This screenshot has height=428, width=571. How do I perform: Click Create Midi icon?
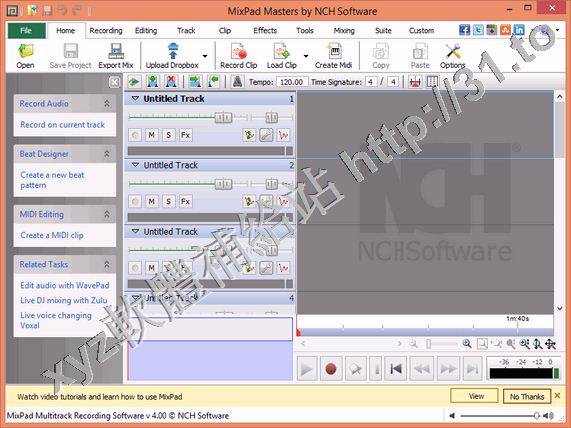[333, 56]
